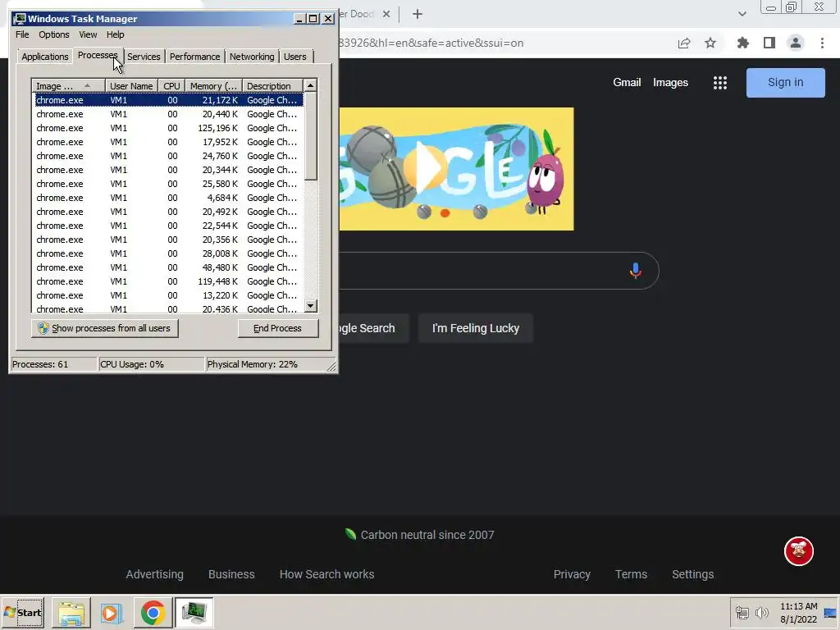
Task: Click Show processes from all users
Action: tap(105, 328)
